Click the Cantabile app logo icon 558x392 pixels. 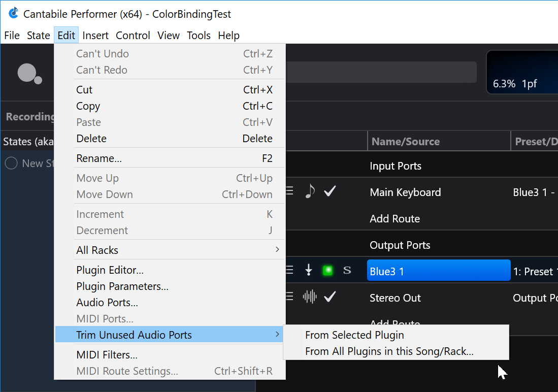(13, 13)
